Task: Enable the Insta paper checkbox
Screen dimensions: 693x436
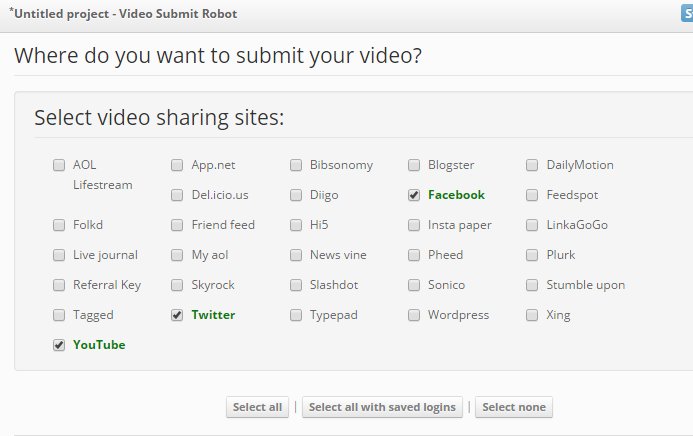Action: click(x=414, y=225)
